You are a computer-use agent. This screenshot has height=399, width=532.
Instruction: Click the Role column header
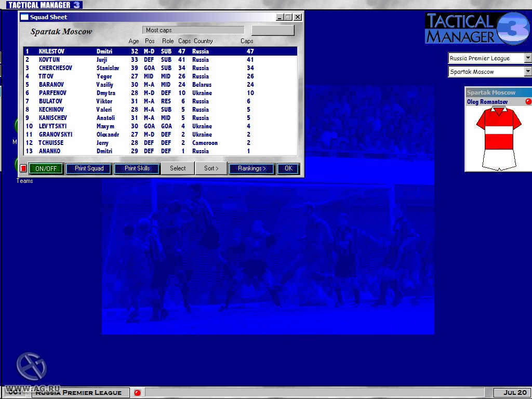(168, 41)
